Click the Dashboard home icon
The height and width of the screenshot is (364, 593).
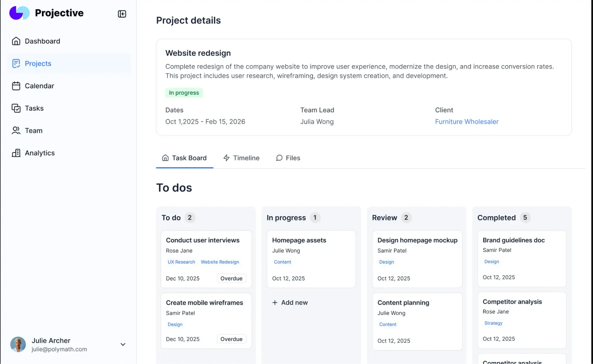[16, 41]
